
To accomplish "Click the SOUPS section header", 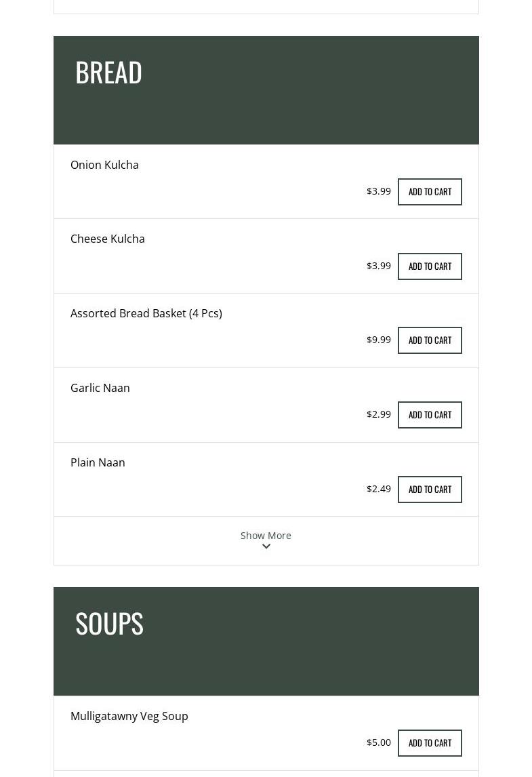I will coord(109,623).
